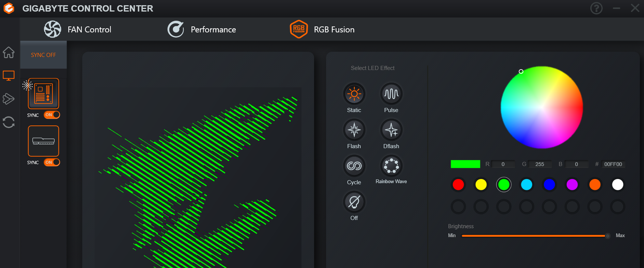Click the brightness sun indicator on motherboard tile
Viewport: 644px width, 268px height.
(x=27, y=86)
